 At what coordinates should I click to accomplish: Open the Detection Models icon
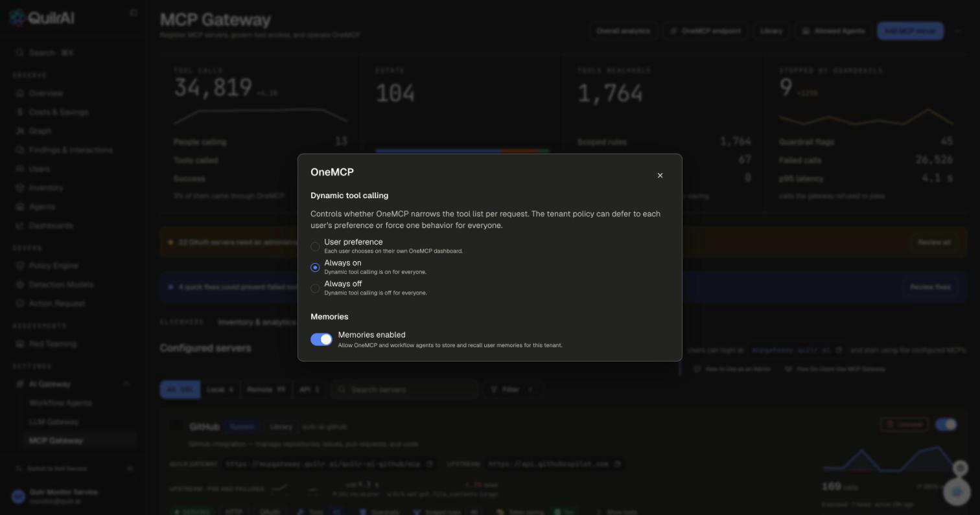tap(20, 284)
